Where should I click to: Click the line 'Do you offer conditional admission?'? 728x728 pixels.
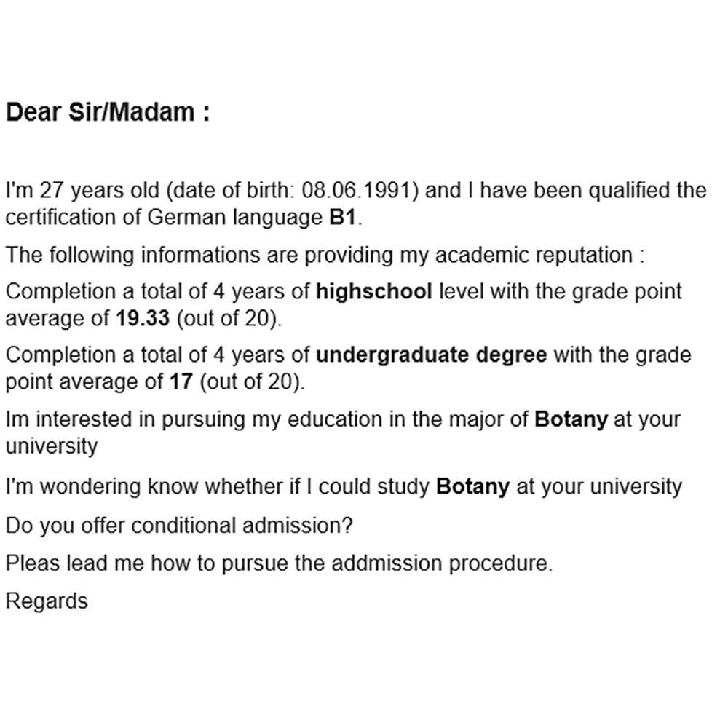tap(179, 526)
